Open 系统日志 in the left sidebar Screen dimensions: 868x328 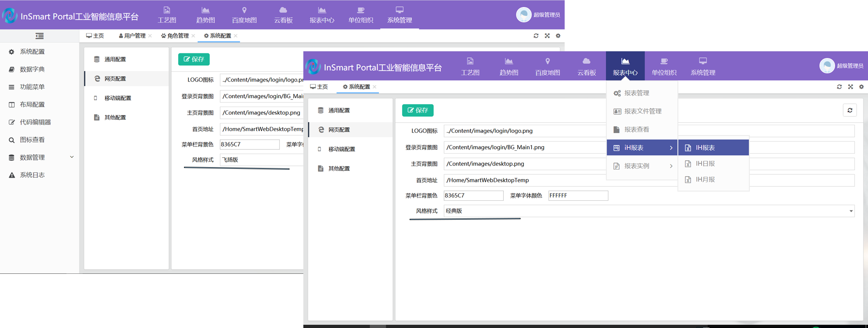point(39,175)
